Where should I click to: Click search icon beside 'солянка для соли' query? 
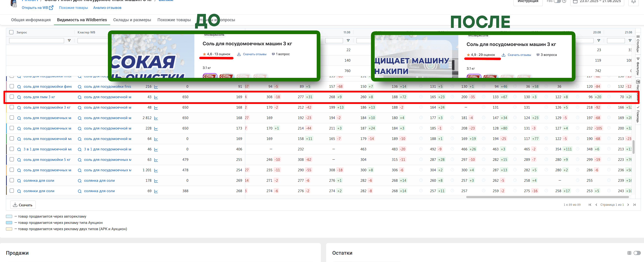pos(19,181)
